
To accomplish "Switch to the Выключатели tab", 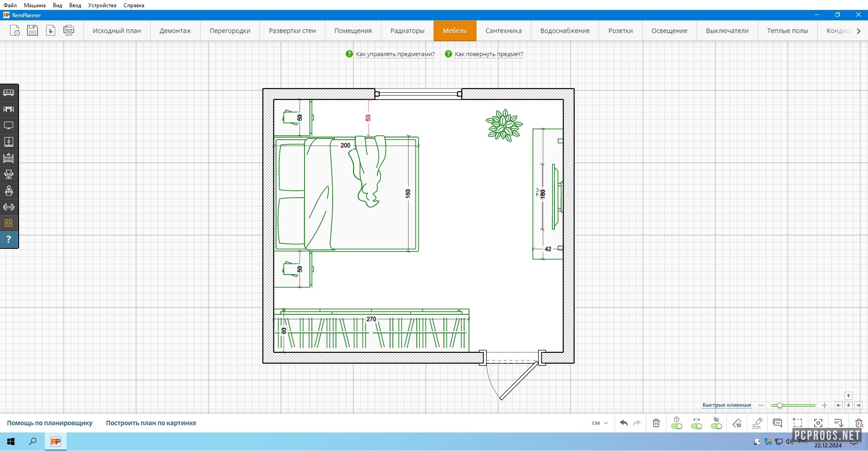I will (x=727, y=31).
